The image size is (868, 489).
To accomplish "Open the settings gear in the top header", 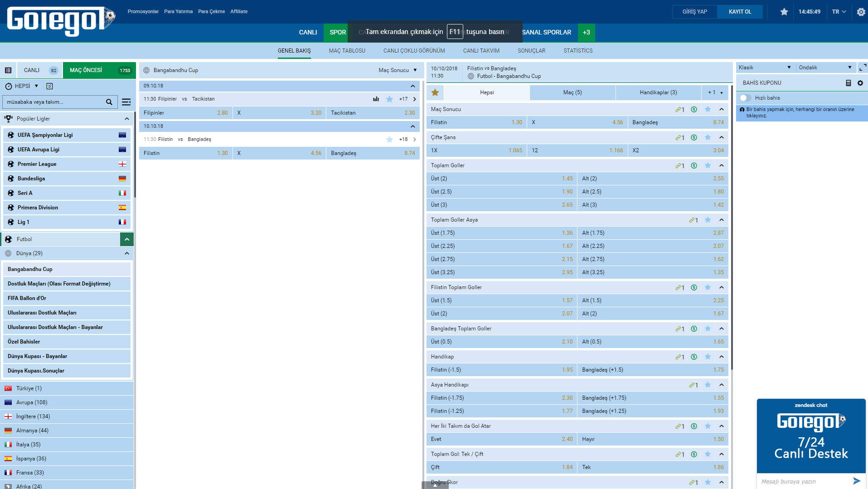I will pyautogui.click(x=861, y=12).
